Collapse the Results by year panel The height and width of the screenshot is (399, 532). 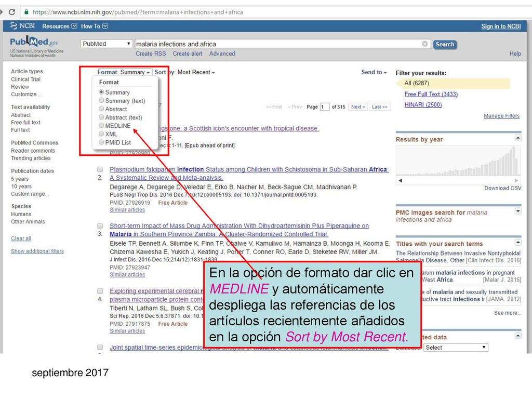coord(518,138)
